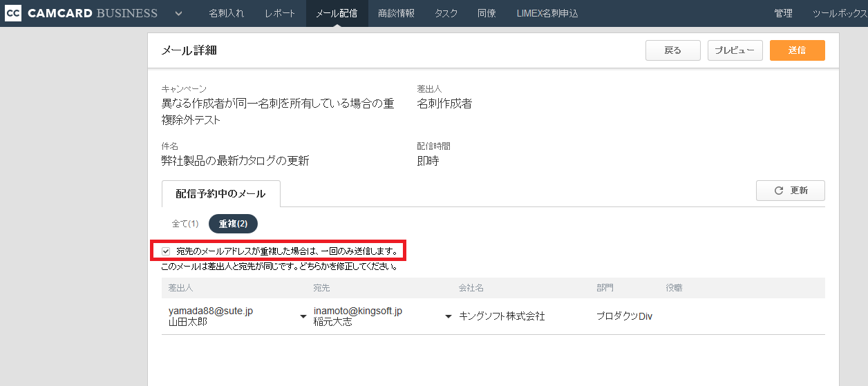Click the プレビュー button
868x386 pixels.
pos(735,50)
